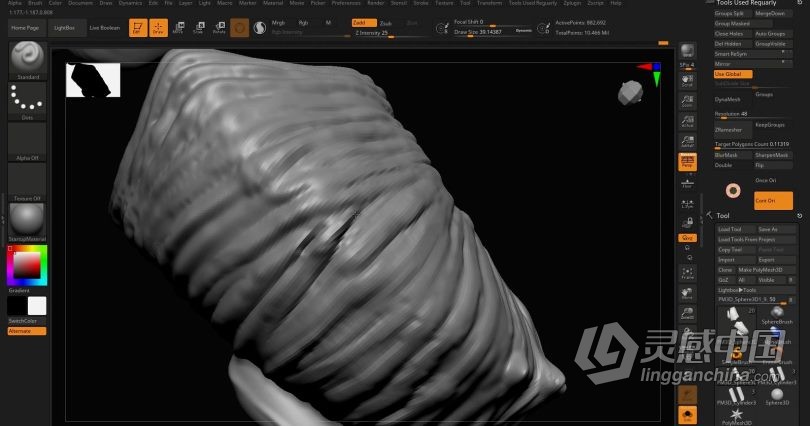Expand Lightbox Tools in Tool panel
This screenshot has width=810, height=426.
coord(755,290)
